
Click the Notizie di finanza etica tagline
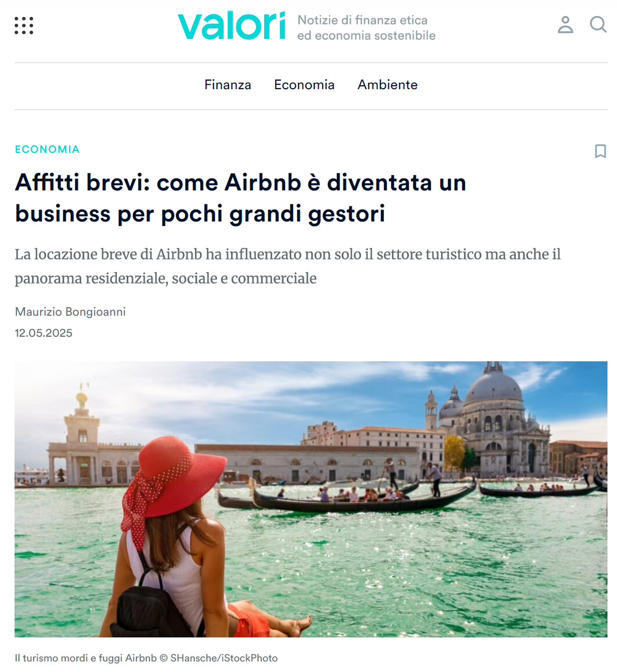coord(366,28)
